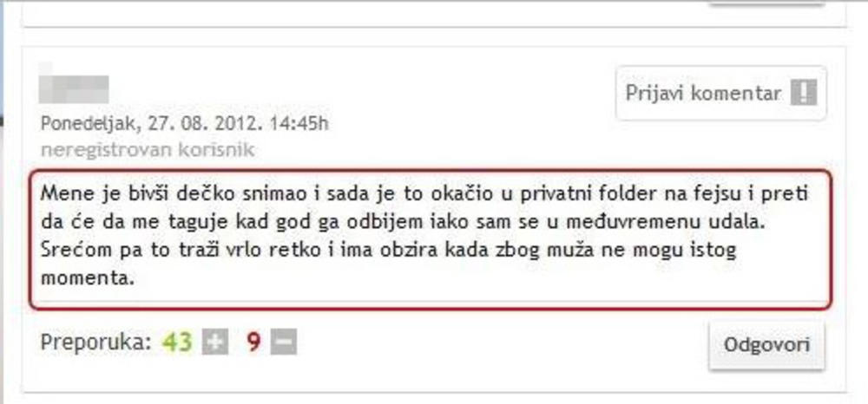This screenshot has width=868, height=404.
Task: Click the 14:45h time in the comment header
Action: pyautogui.click(x=299, y=123)
